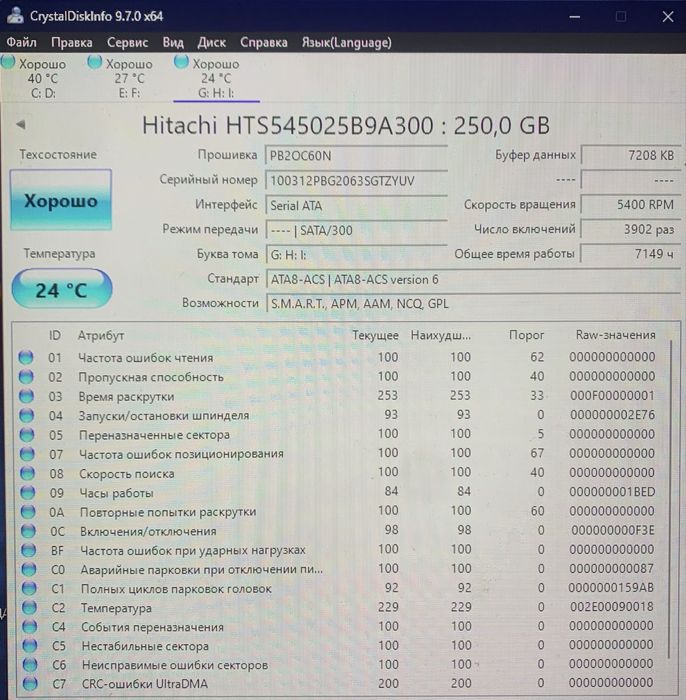Viewport: 686px width, 700px height.
Task: Click the CrystalDiskInfo app icon in title bar
Action: 15,14
